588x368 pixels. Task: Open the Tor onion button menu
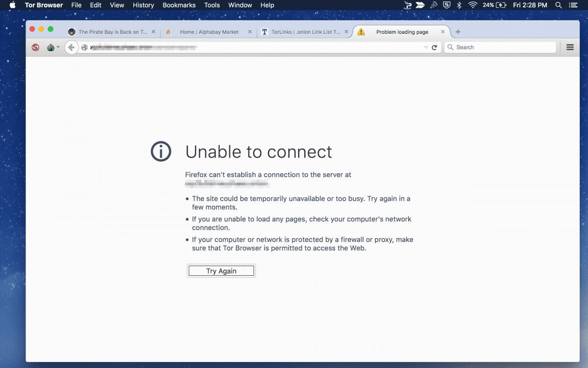click(51, 48)
